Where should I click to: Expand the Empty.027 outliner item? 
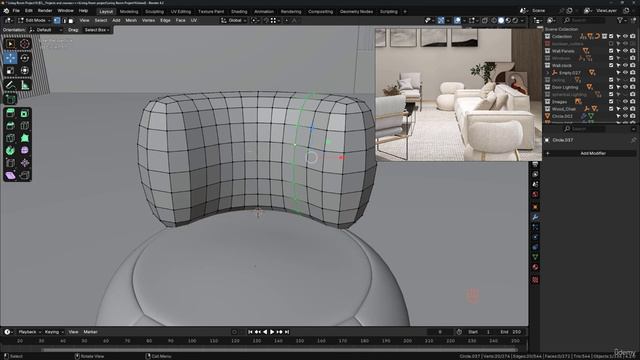[548, 73]
